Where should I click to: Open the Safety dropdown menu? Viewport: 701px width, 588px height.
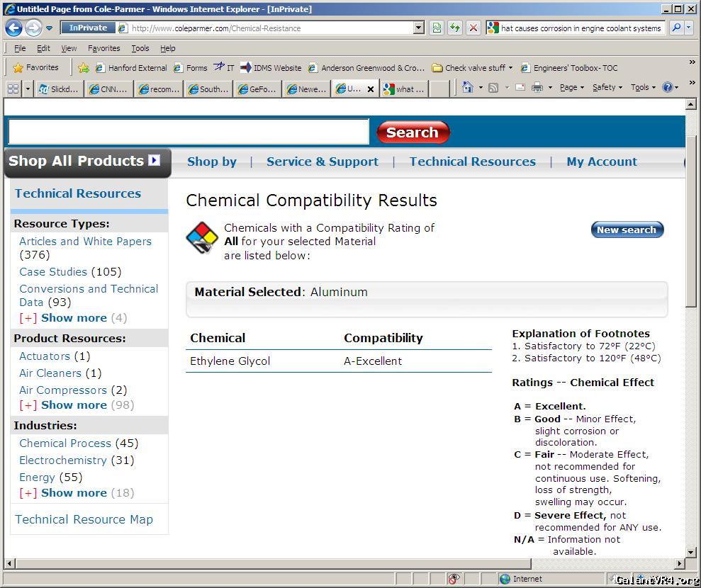(x=607, y=88)
